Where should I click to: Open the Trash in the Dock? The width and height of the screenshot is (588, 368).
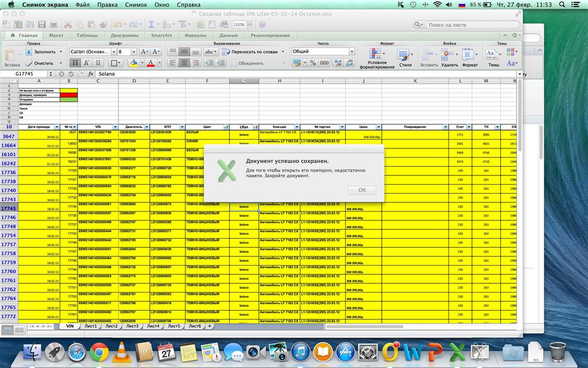pos(558,352)
